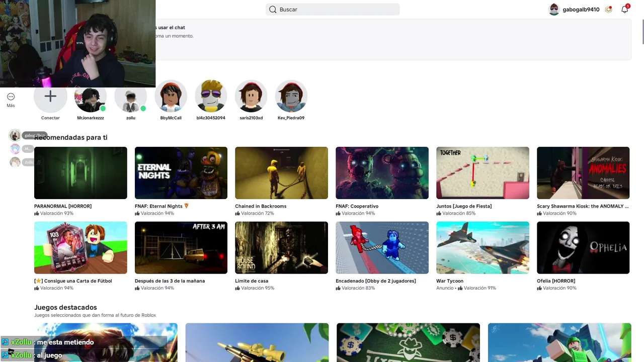Open the Más sidebar menu
Image resolution: width=644 pixels, height=362 pixels.
click(11, 100)
